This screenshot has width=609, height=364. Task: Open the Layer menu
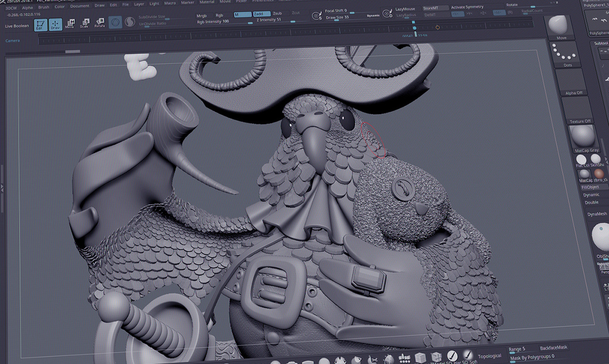(139, 5)
